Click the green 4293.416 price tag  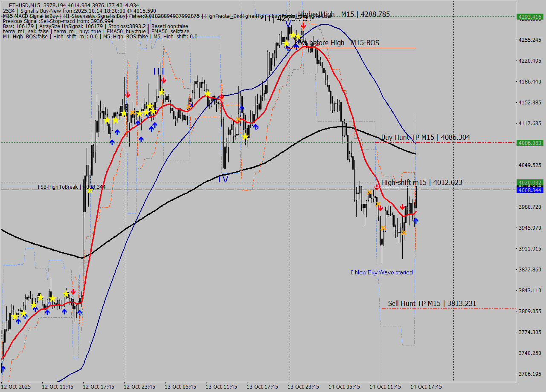point(529,17)
